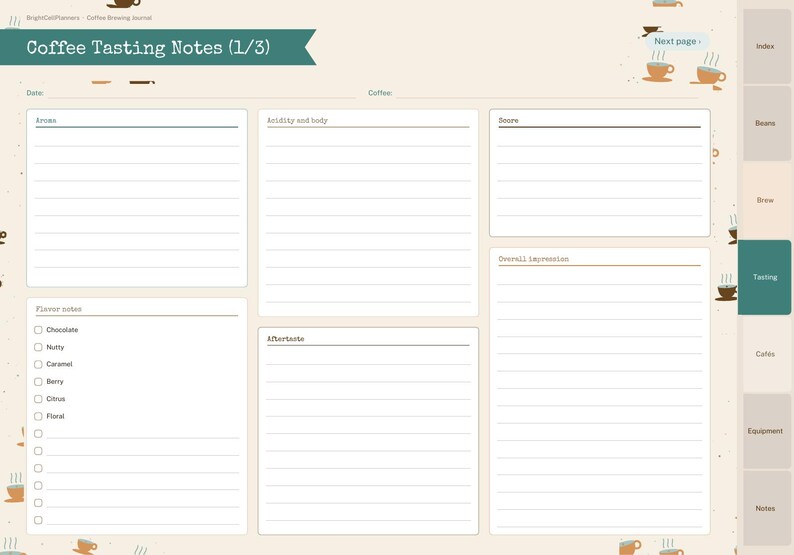794x555 pixels.
Task: Enable the Floral flavor checkbox
Action: [38, 416]
